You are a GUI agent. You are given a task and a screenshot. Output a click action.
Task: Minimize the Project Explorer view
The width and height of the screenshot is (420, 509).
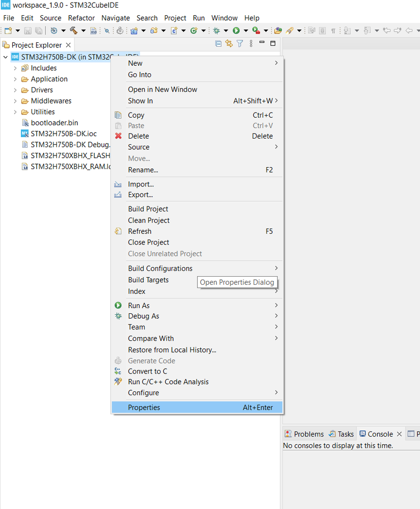[x=262, y=42]
